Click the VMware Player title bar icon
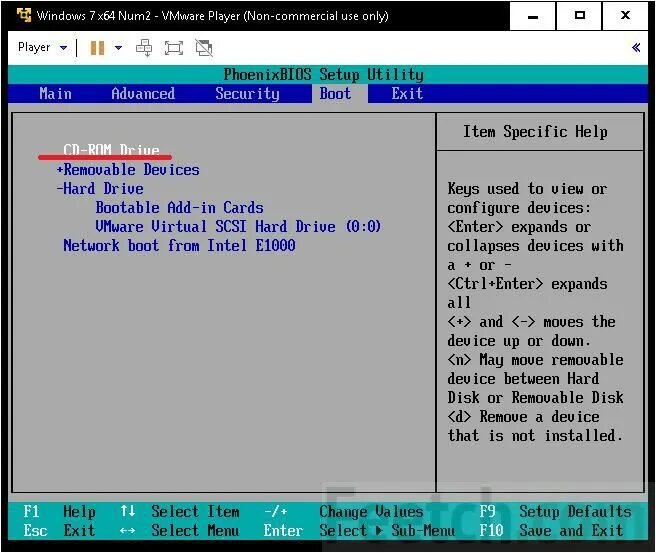656x553 pixels. 24,15
